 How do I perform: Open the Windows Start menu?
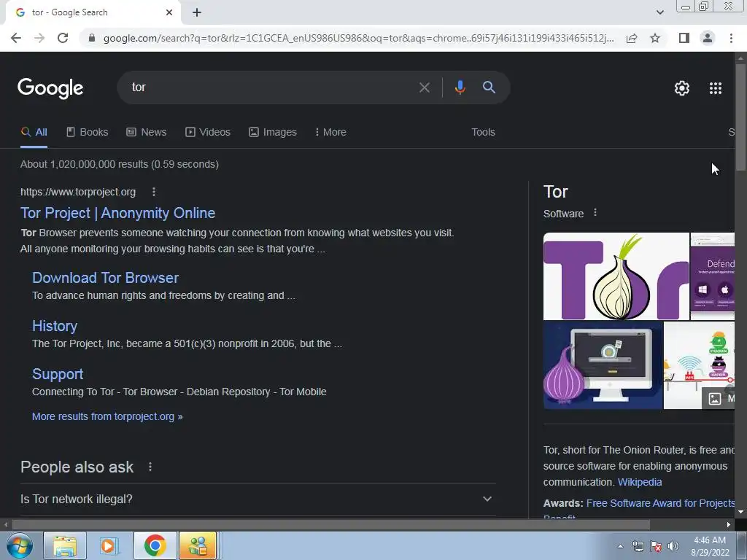click(x=20, y=545)
